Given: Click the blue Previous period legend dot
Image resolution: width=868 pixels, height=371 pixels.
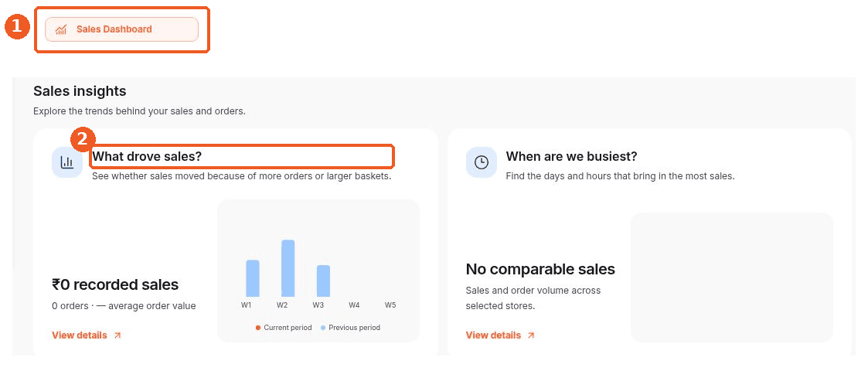Looking at the screenshot, I should pyautogui.click(x=323, y=328).
